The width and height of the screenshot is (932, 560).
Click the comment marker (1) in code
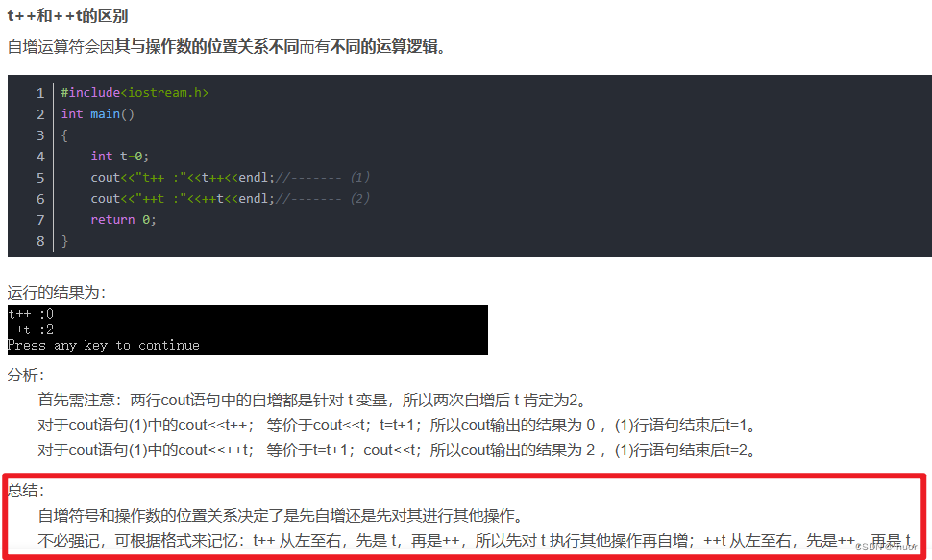click(360, 177)
